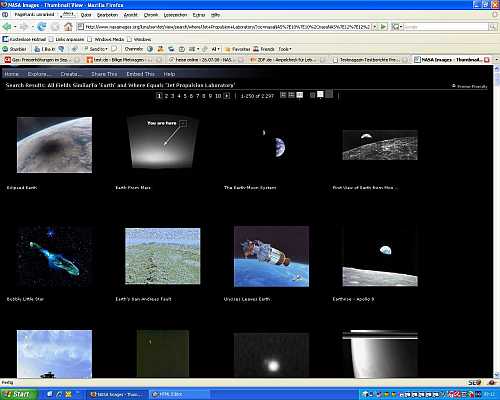
Task: Click the page icon at the address bar's left
Action: 80,27
